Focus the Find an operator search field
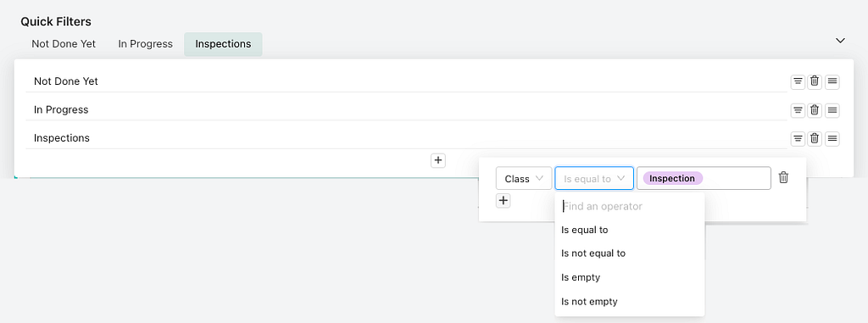 pyautogui.click(x=630, y=206)
